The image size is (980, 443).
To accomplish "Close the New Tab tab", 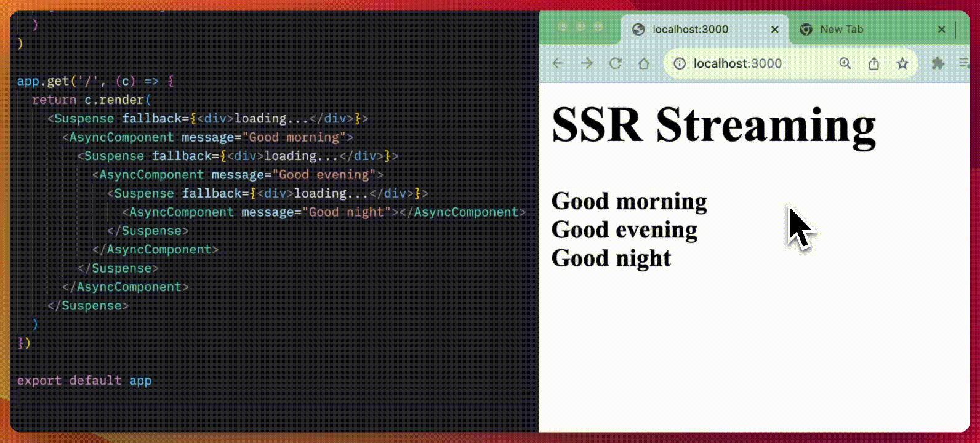I will (941, 30).
